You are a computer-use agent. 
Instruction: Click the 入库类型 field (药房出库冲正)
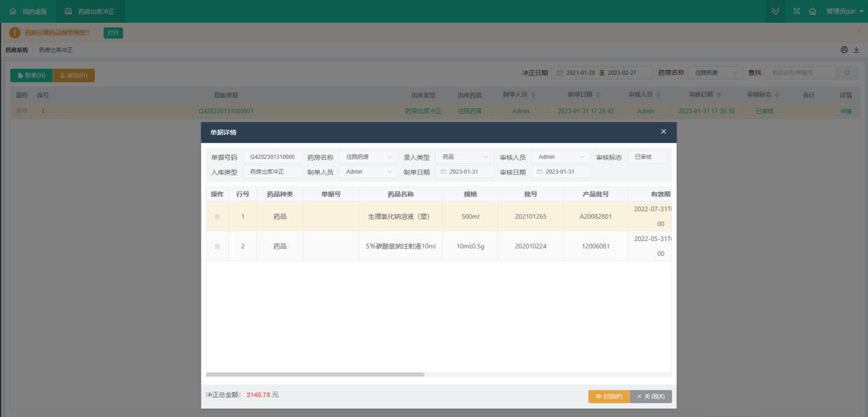272,172
